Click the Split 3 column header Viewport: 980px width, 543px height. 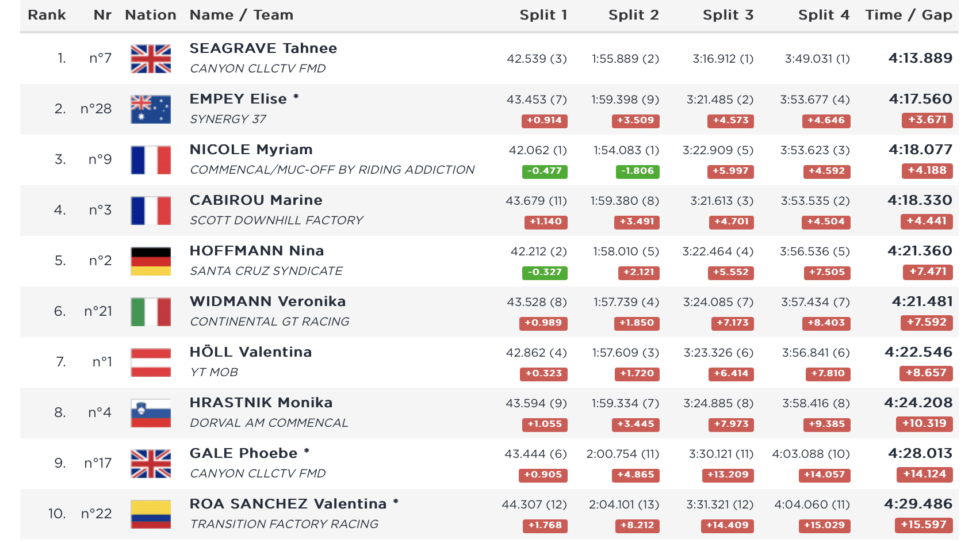click(728, 15)
